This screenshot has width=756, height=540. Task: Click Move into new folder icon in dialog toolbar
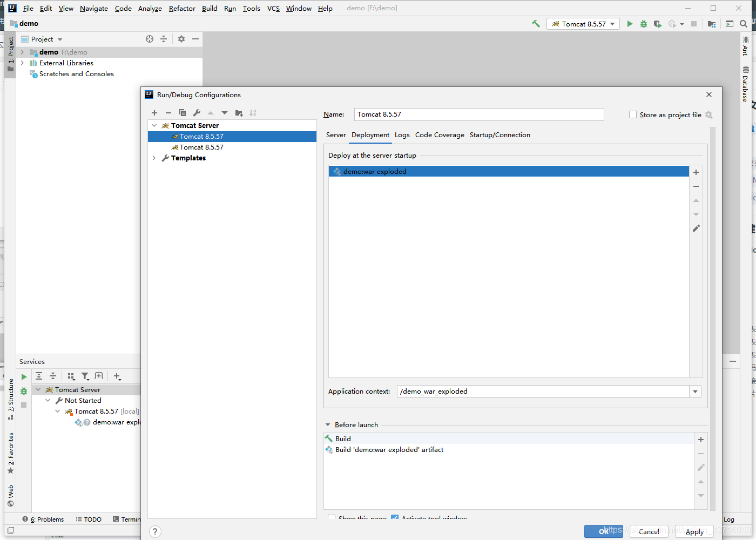click(x=239, y=113)
